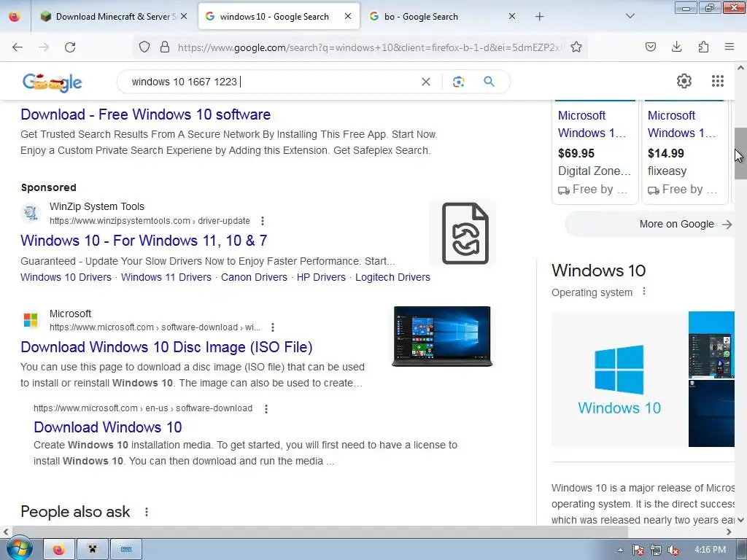The image size is (747, 560).
Task: Open the Windows 10 logo knowledge panel image
Action: [619, 379]
